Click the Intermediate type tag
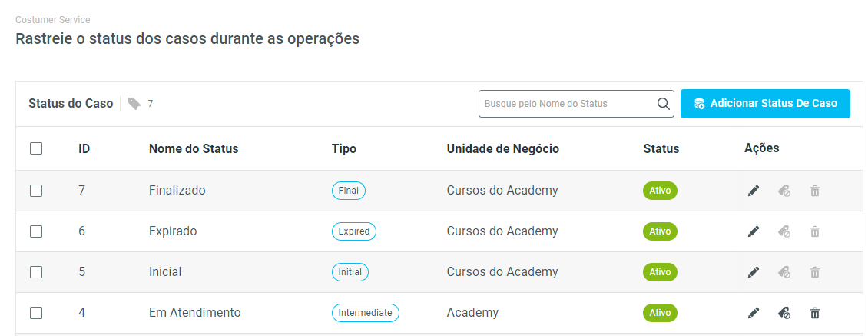 365,313
